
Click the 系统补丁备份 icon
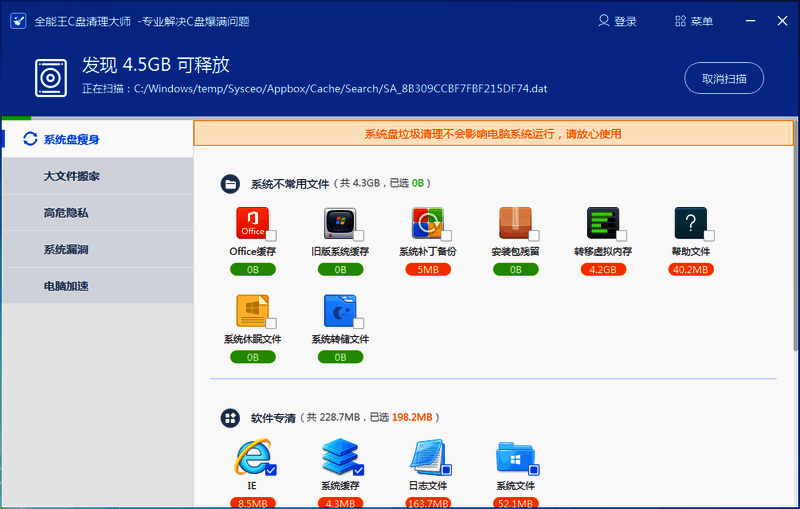(x=428, y=223)
